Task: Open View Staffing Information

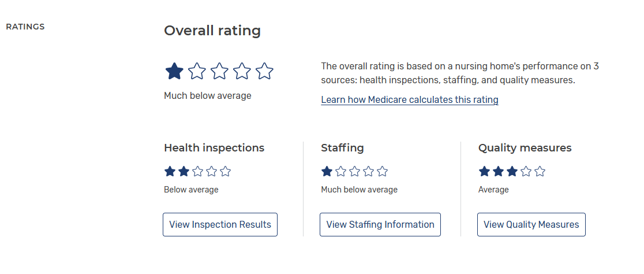Action: tap(380, 225)
